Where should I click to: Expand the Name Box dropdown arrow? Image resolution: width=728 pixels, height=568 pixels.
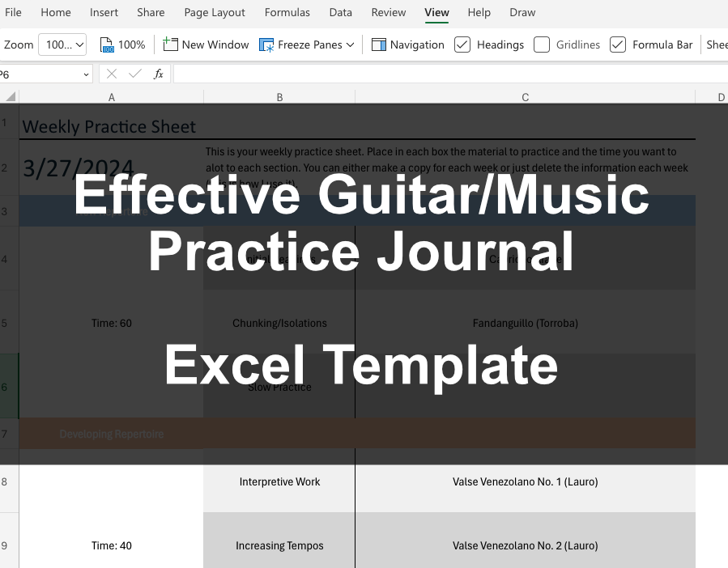(x=86, y=74)
